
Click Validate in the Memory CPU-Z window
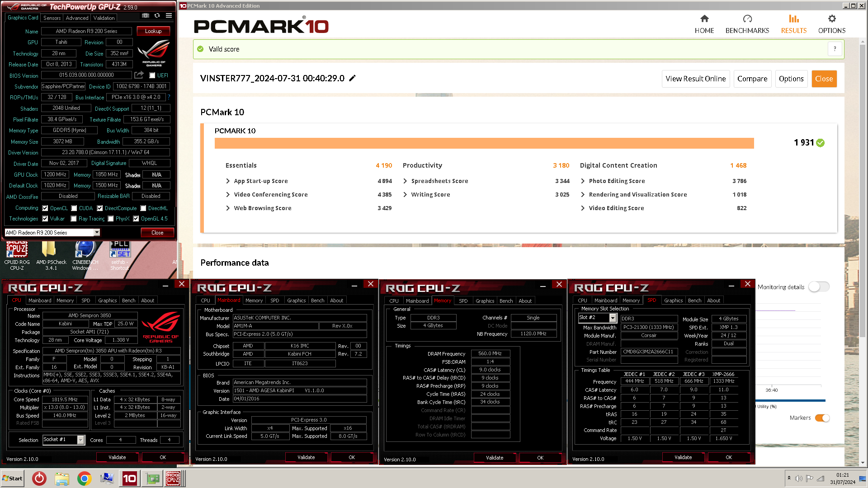point(495,458)
